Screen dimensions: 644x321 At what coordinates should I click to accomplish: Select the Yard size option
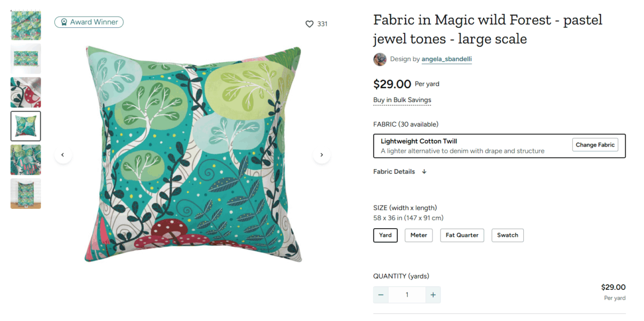(x=385, y=235)
